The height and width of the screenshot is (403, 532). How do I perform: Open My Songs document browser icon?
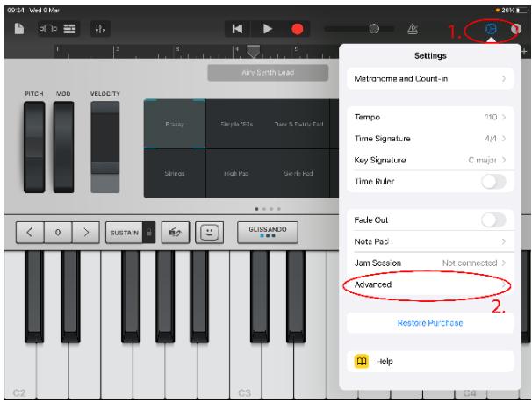[19, 28]
